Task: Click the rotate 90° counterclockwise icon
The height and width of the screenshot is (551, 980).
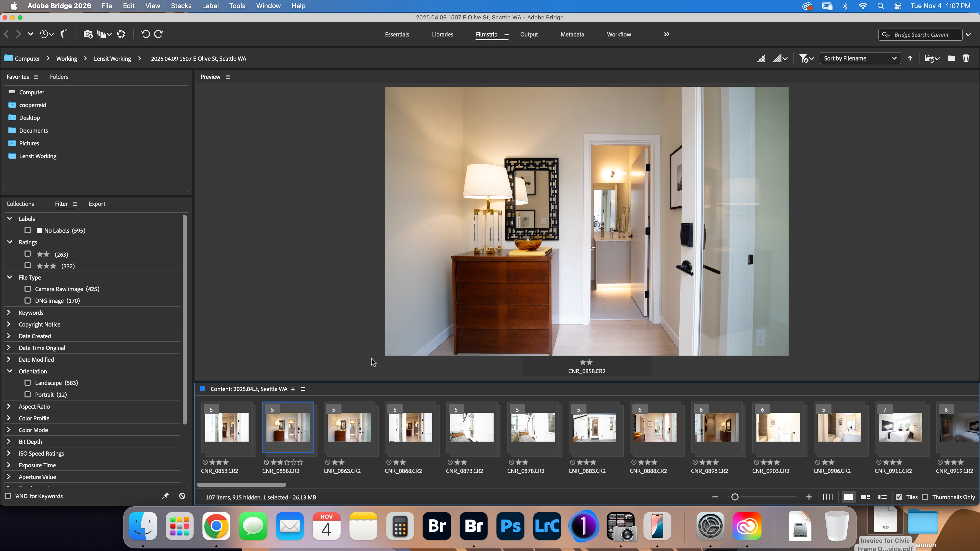Action: tap(145, 34)
